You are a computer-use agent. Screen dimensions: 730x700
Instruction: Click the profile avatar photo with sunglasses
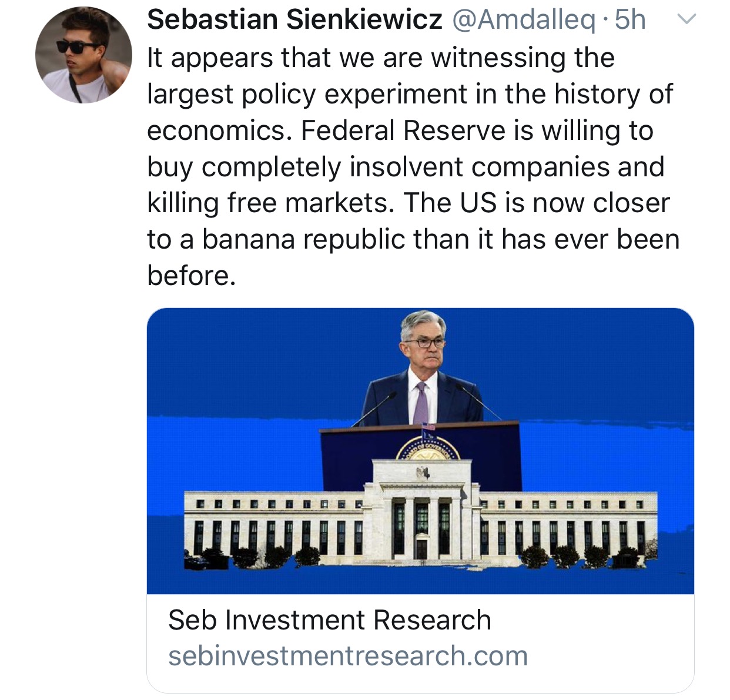click(83, 55)
